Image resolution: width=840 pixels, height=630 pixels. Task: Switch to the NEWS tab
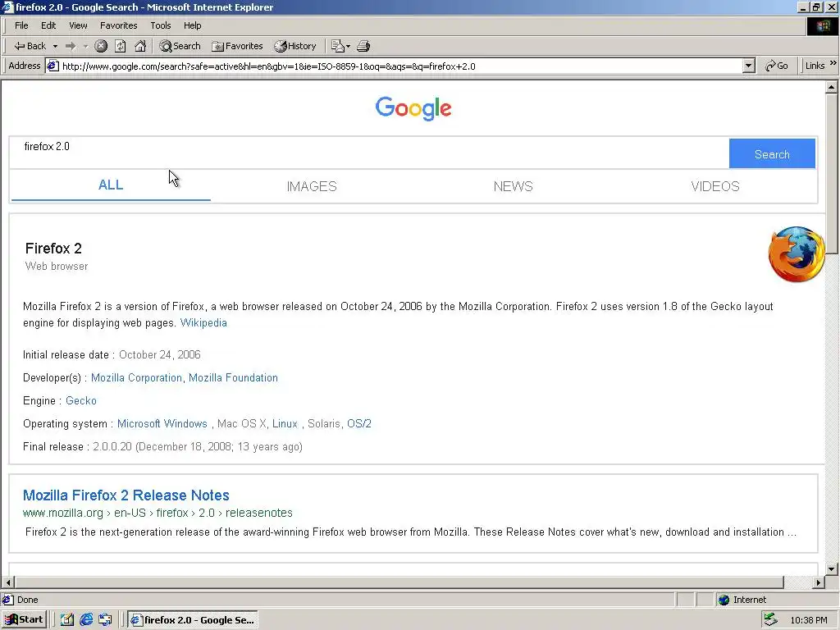click(x=514, y=186)
